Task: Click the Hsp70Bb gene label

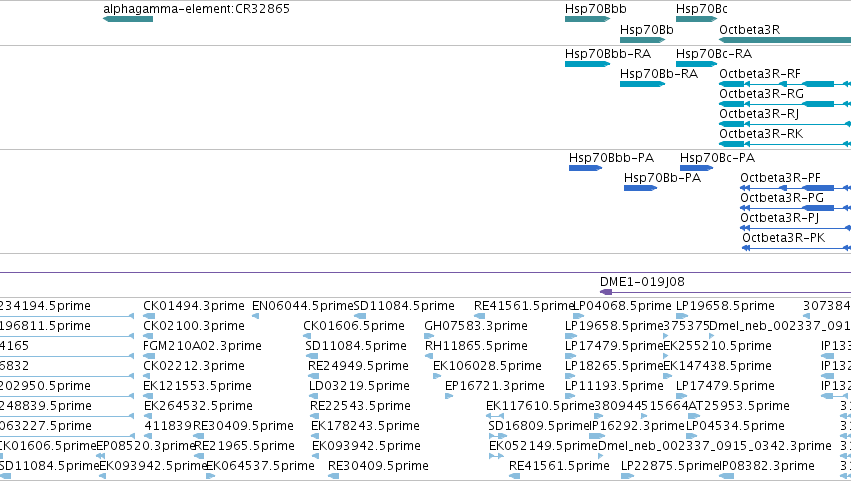Action: point(646,30)
